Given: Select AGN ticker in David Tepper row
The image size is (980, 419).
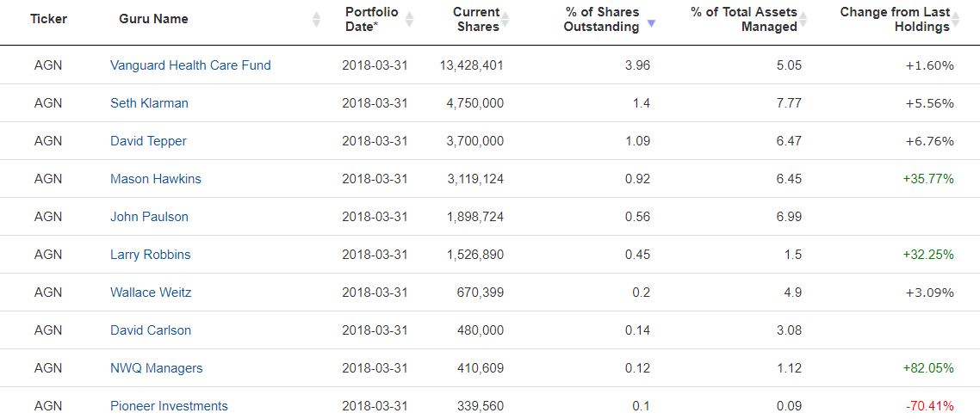Looking at the screenshot, I should (x=48, y=141).
